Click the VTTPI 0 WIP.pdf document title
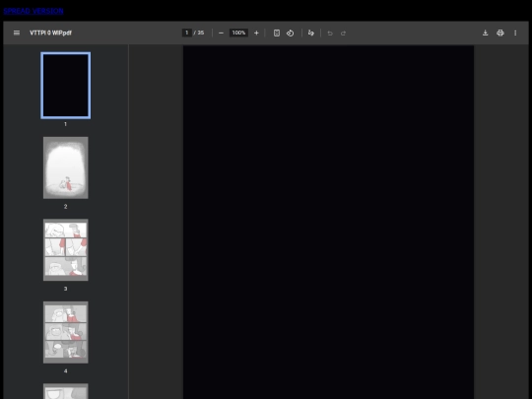This screenshot has width=532, height=399. (x=50, y=33)
